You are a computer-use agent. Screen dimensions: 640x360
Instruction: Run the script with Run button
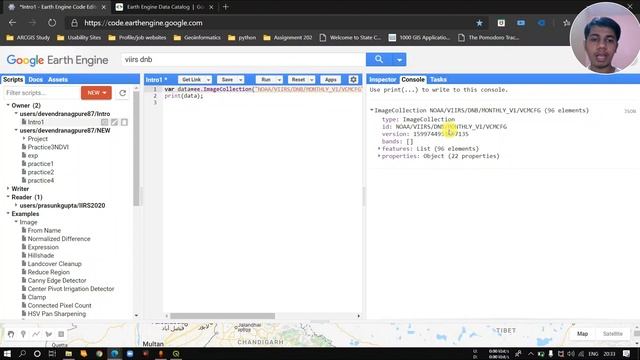(266, 80)
